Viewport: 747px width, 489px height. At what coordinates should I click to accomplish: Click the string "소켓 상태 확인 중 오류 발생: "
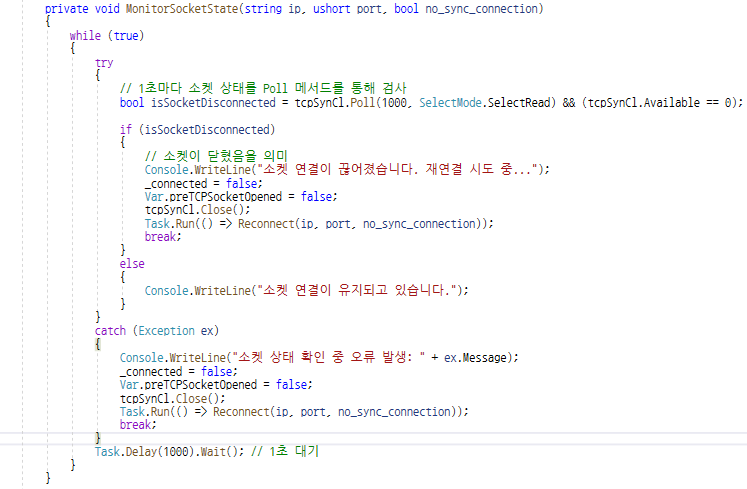coord(328,357)
